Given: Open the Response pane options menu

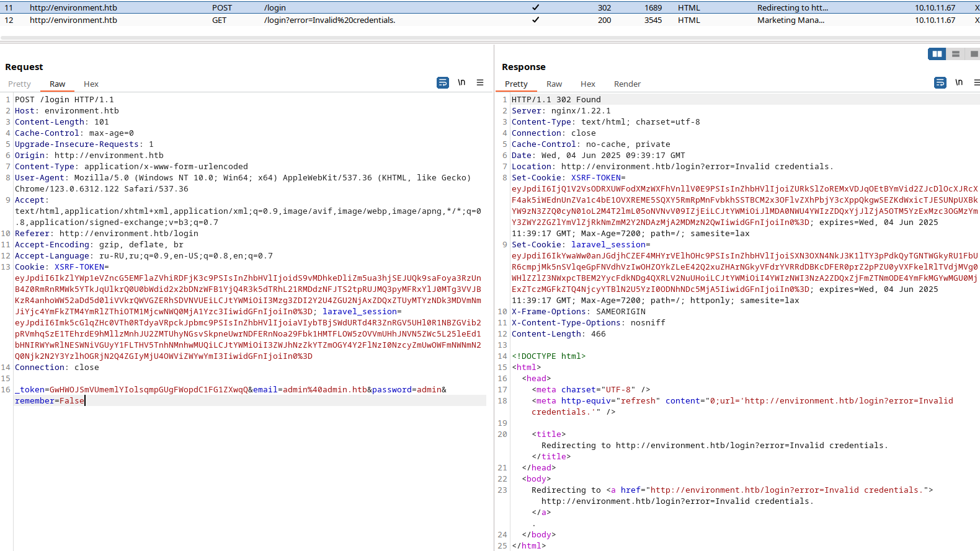Looking at the screenshot, I should pyautogui.click(x=977, y=82).
